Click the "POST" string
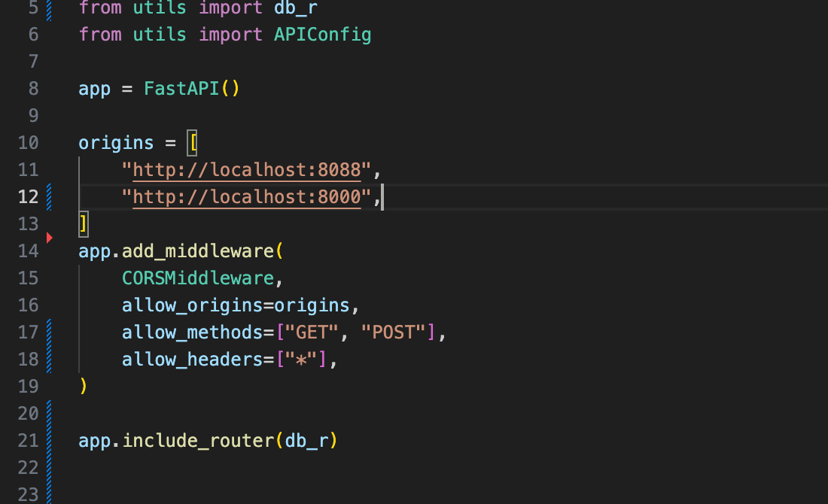828x504 pixels. (394, 332)
